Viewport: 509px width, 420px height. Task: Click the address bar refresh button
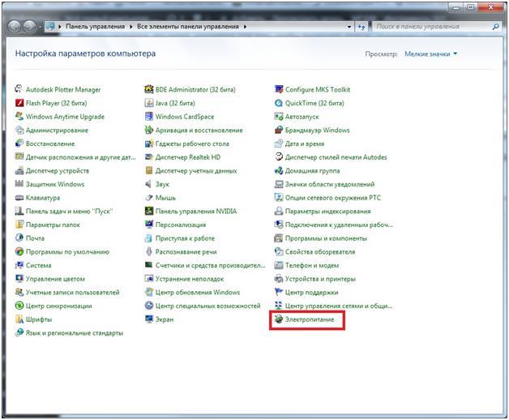click(361, 27)
